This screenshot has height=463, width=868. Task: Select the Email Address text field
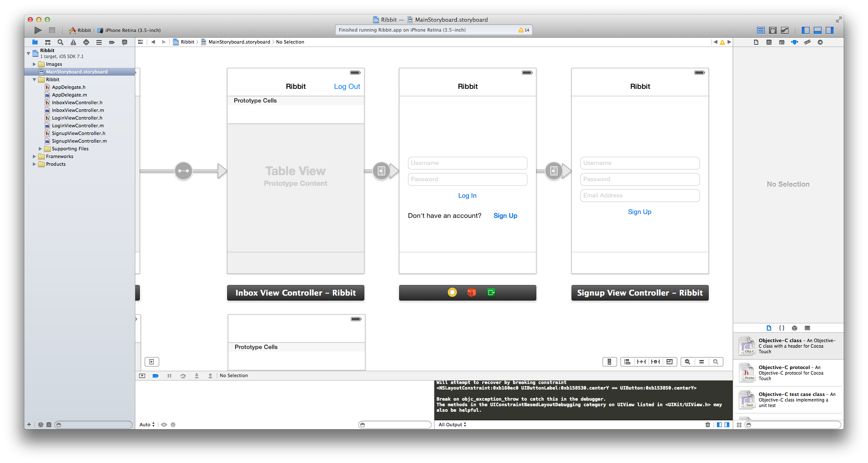coord(640,196)
